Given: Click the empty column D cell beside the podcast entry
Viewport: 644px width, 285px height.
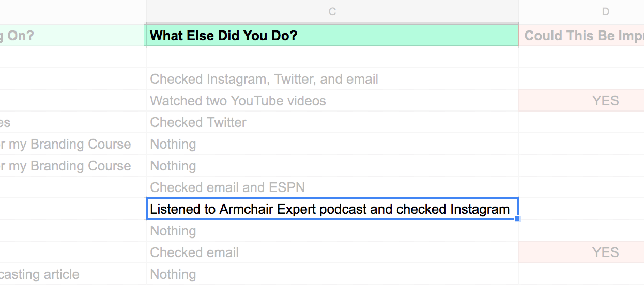Looking at the screenshot, I should coord(581,209).
